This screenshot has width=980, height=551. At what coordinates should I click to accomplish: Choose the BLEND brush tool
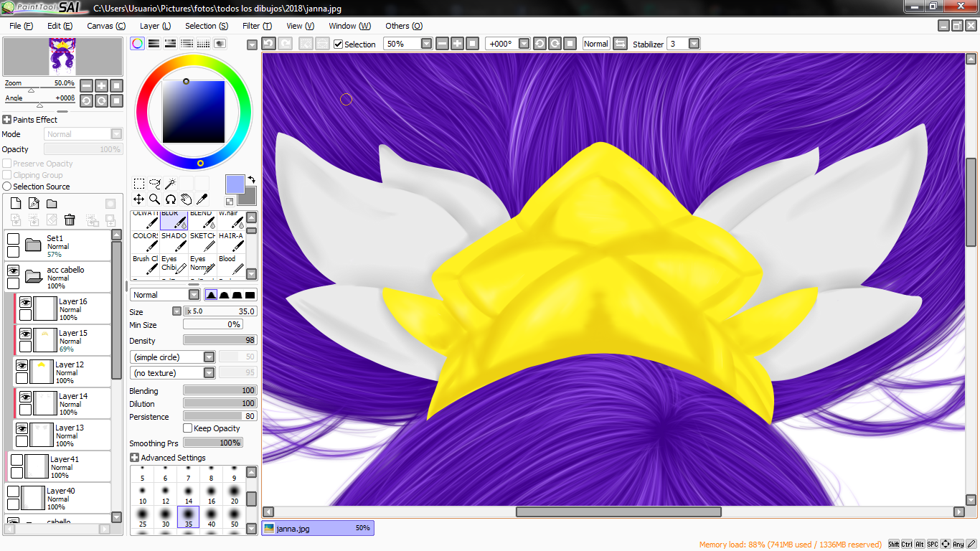pyautogui.click(x=202, y=220)
